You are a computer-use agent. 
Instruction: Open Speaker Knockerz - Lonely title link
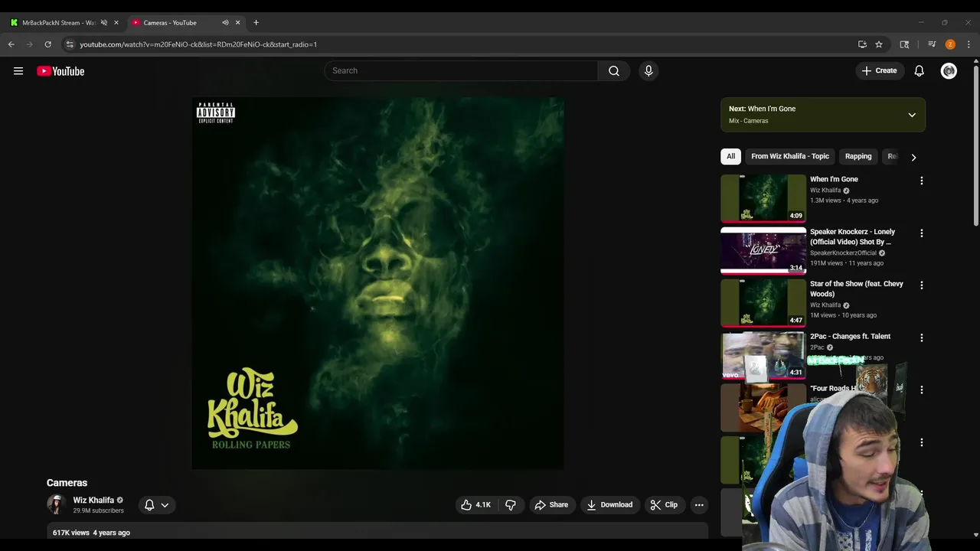pos(852,236)
